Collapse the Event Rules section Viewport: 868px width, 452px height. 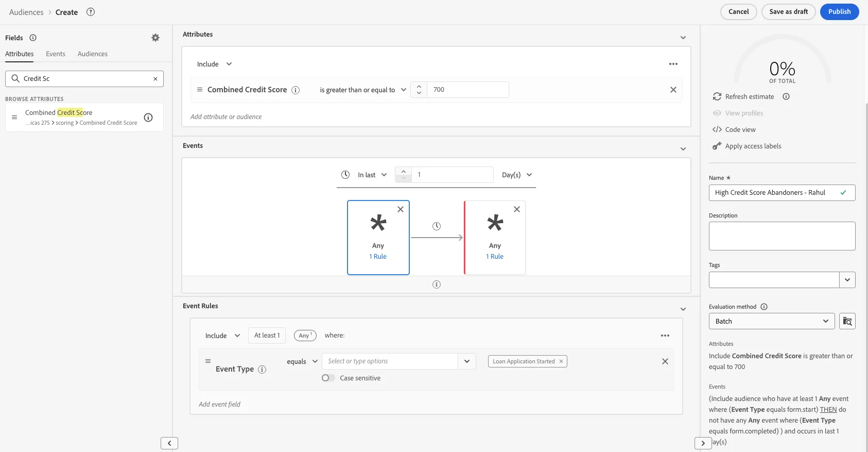click(x=683, y=309)
